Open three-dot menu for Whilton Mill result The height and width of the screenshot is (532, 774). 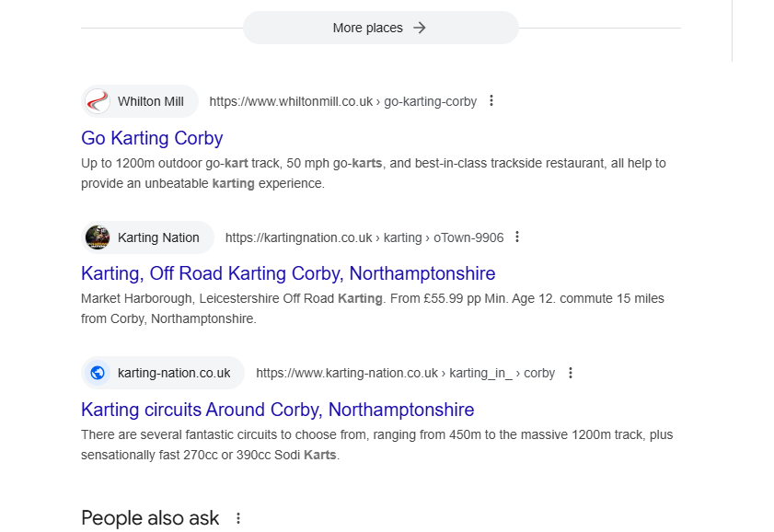click(491, 100)
